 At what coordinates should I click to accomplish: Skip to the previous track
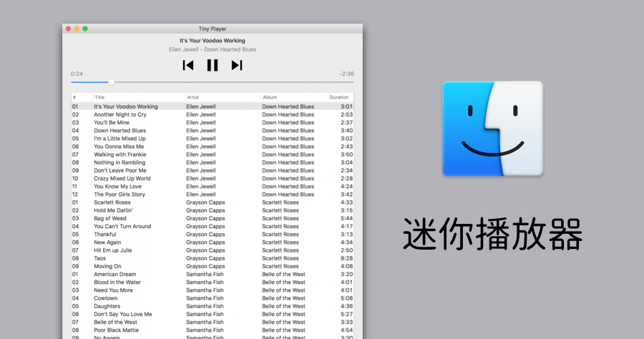[188, 65]
